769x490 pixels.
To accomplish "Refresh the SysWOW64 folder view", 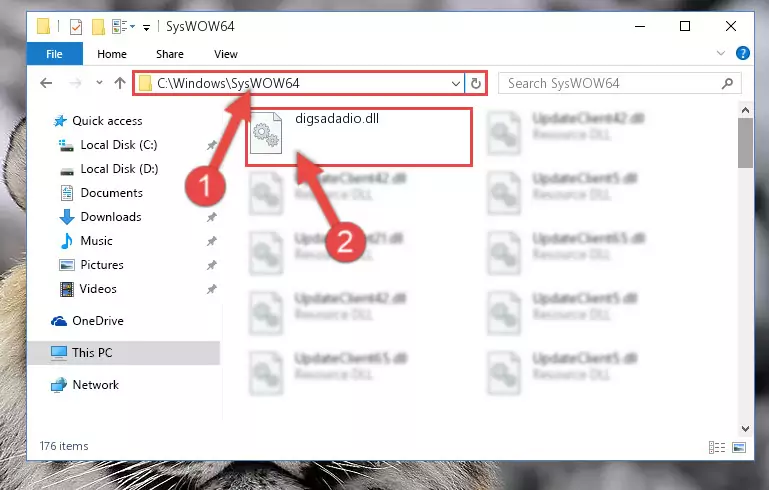I will pos(476,83).
